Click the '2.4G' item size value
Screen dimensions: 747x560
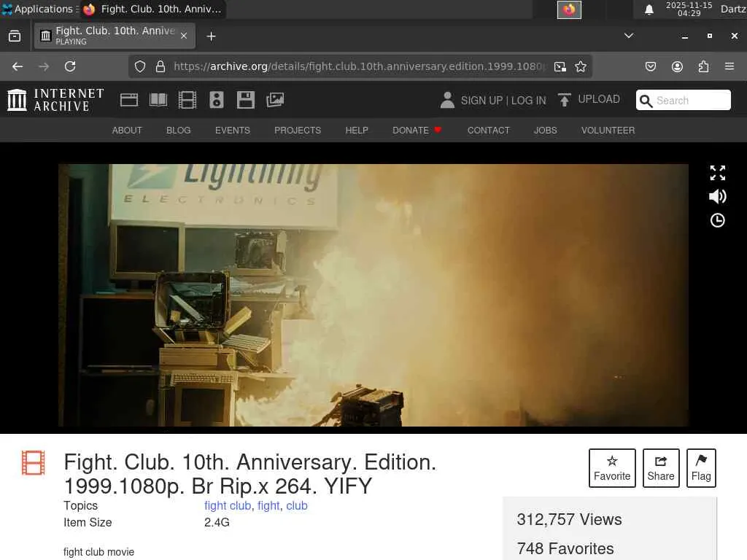[217, 522]
